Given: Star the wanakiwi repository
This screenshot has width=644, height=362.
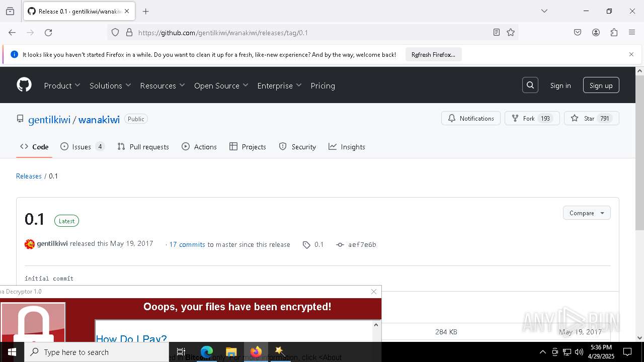Looking at the screenshot, I should coord(592,118).
